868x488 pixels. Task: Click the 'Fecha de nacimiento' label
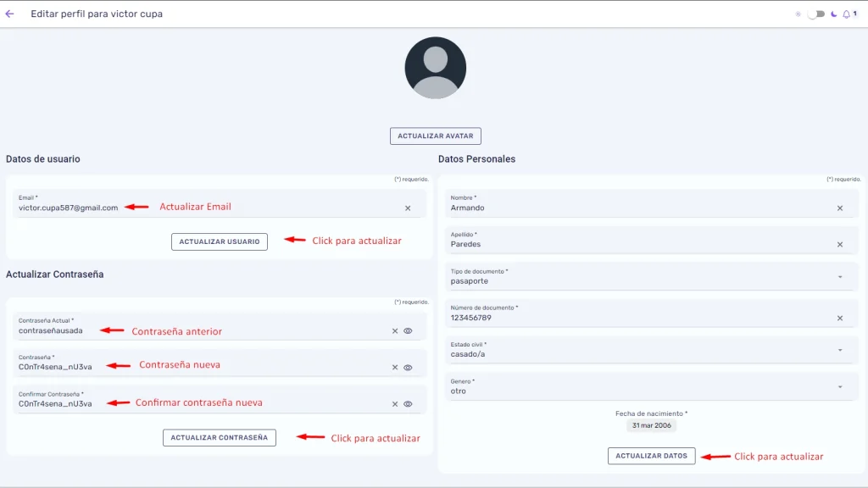point(651,413)
